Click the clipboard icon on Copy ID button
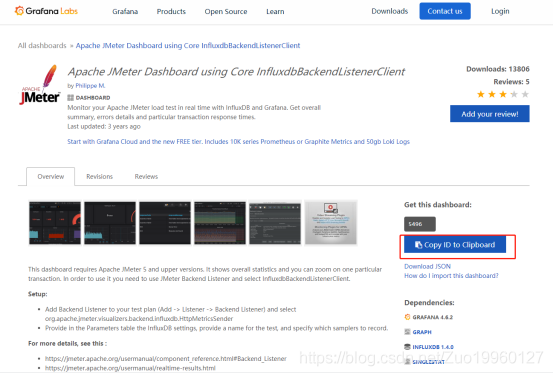 point(418,245)
